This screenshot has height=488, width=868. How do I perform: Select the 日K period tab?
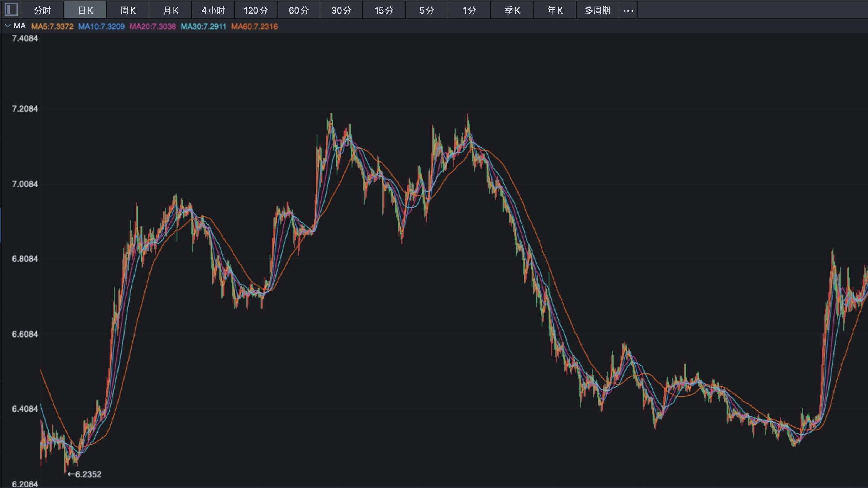[x=85, y=10]
